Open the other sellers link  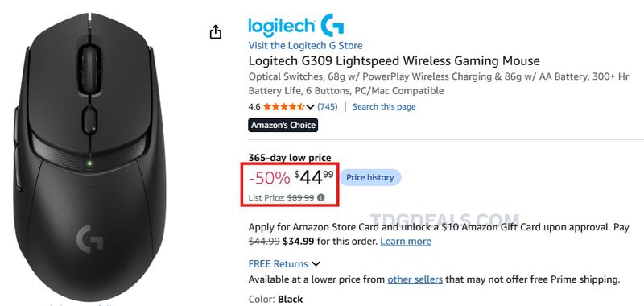point(415,279)
